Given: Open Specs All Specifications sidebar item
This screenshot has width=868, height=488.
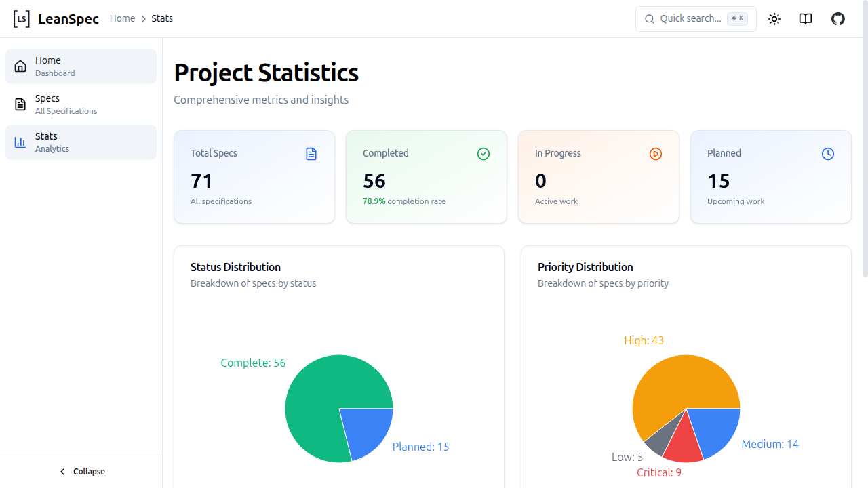Looking at the screenshot, I should click(x=81, y=104).
